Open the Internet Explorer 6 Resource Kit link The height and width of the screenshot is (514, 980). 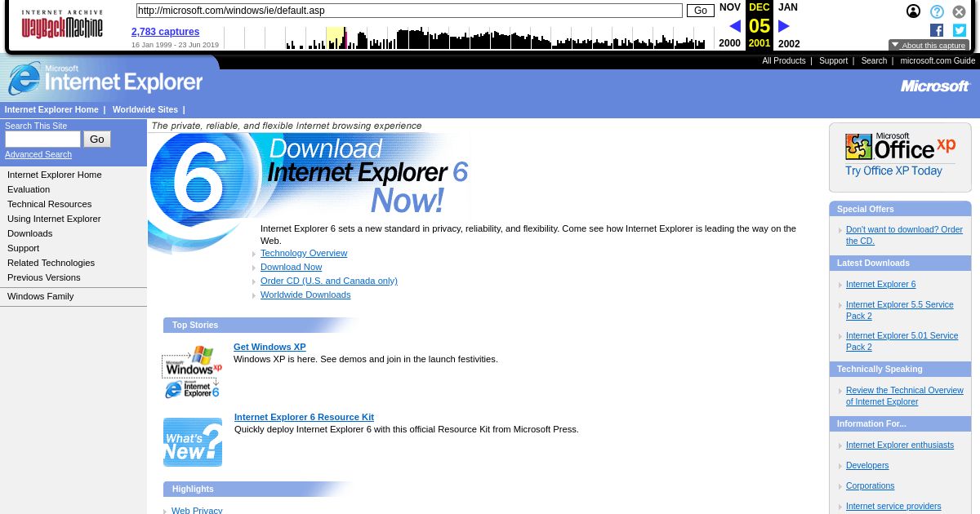click(304, 417)
